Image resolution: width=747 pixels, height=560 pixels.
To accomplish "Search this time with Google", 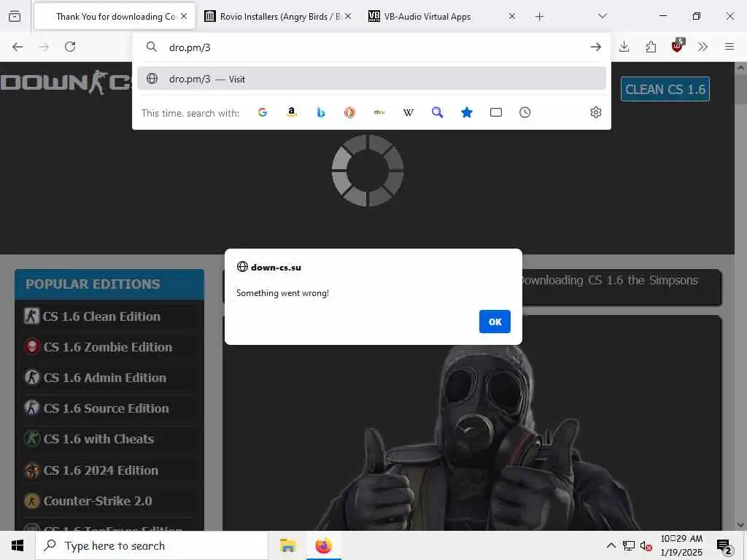I will (263, 112).
